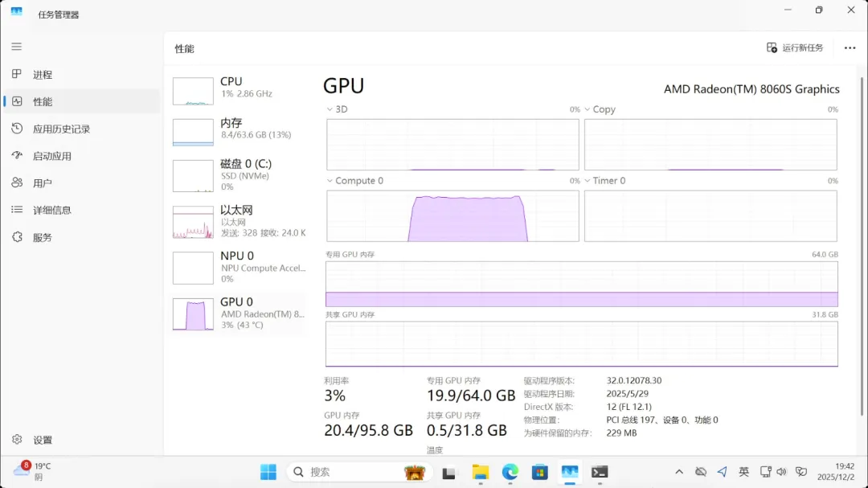Click the more options ellipsis button
Image resolution: width=868 pixels, height=488 pixels.
(x=850, y=48)
